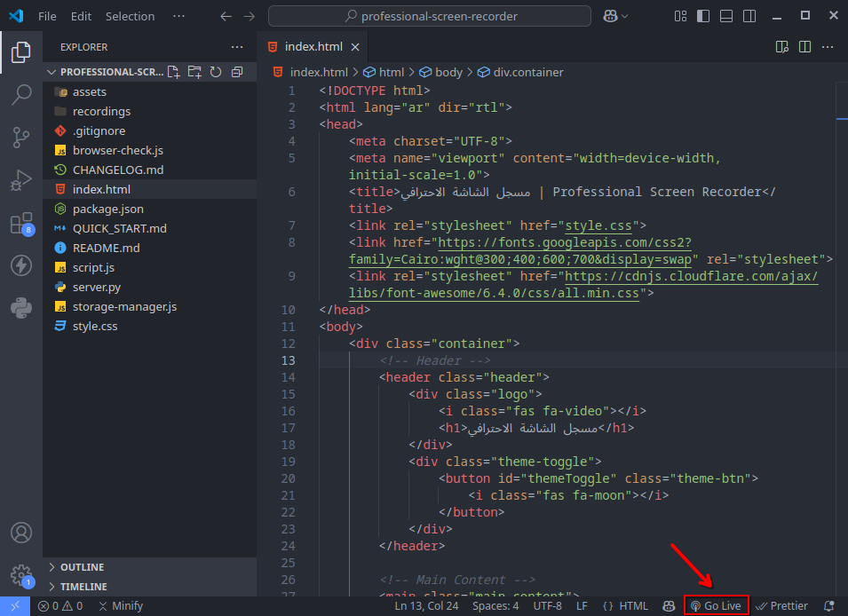
Task: Toggle the secondary side bar
Action: pyautogui.click(x=749, y=16)
